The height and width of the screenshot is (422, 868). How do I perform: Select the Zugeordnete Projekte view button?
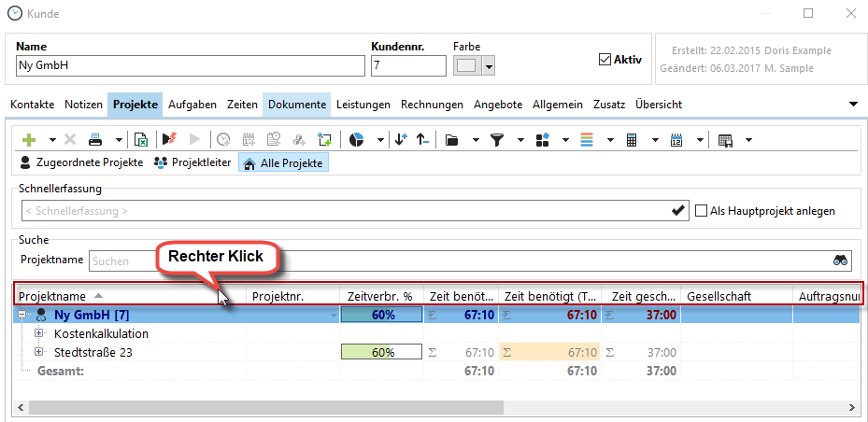coord(81,162)
